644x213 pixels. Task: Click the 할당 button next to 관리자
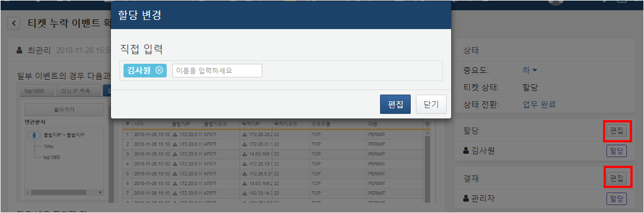pyautogui.click(x=617, y=199)
